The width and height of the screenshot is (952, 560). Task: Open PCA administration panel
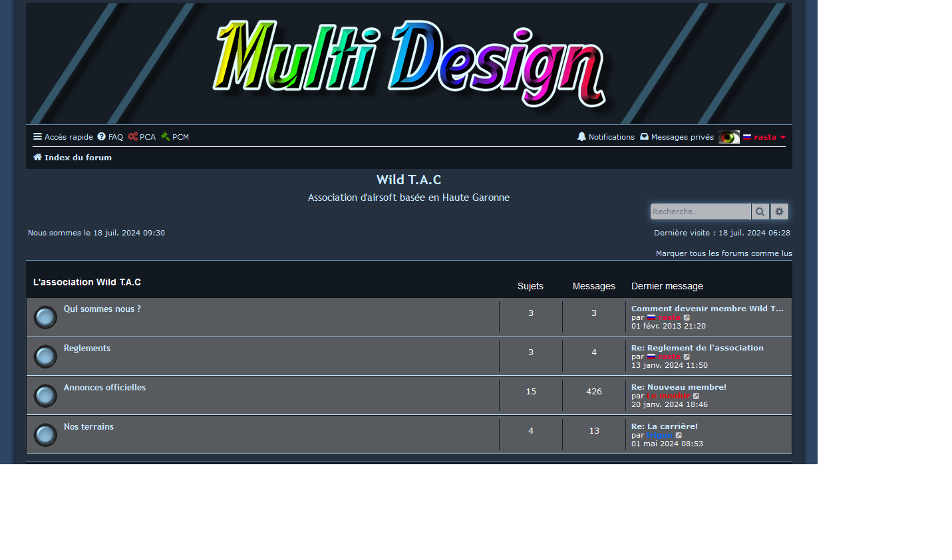point(142,137)
